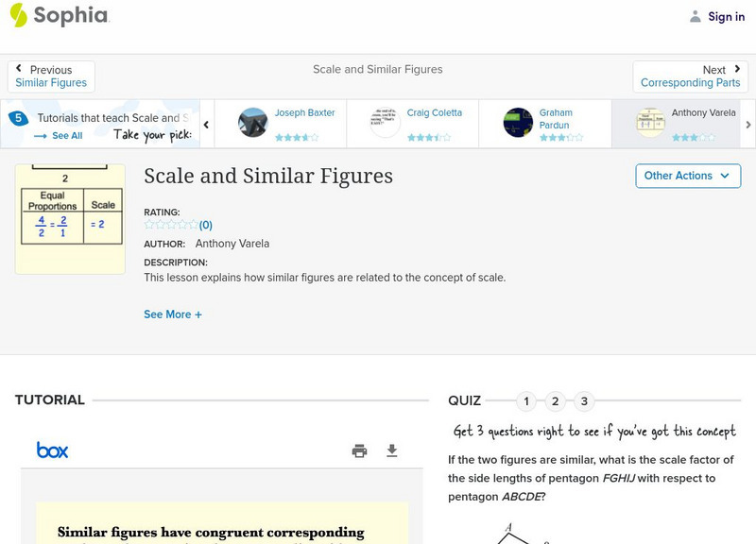Click the Sophia logo icon
Image resolution: width=756 pixels, height=544 pixels.
click(18, 15)
